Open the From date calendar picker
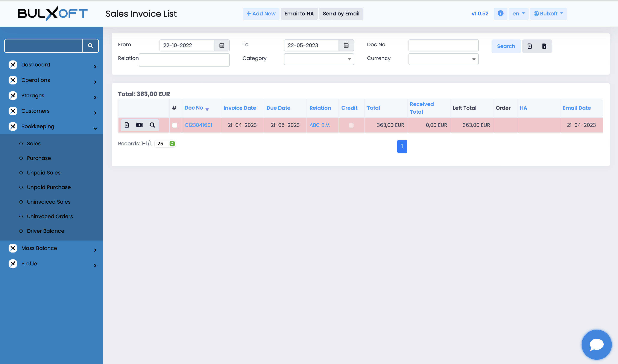 (222, 45)
